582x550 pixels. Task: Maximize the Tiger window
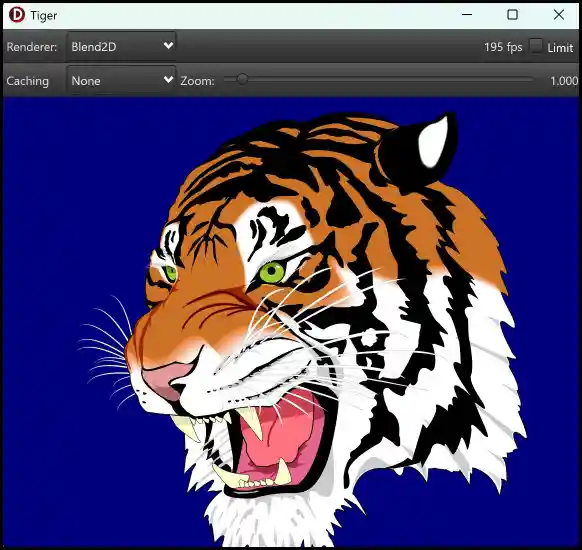pyautogui.click(x=513, y=15)
